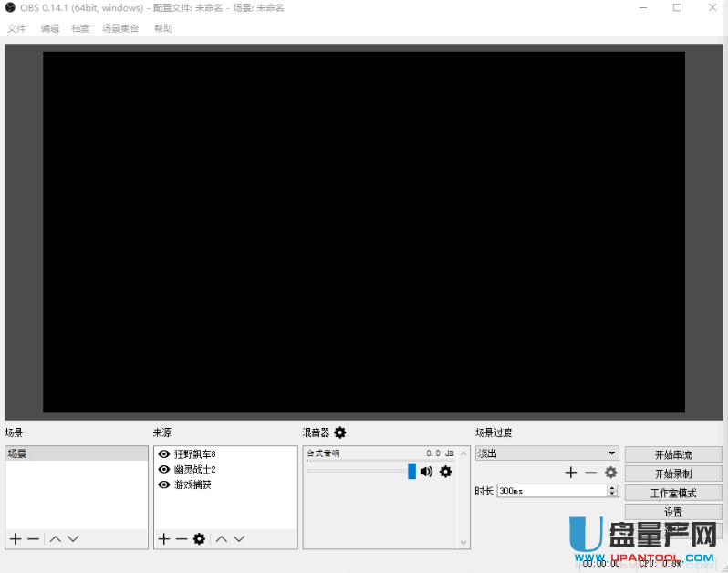Open transition properties gear under 淡出
This screenshot has width=728, height=573.
click(x=611, y=473)
